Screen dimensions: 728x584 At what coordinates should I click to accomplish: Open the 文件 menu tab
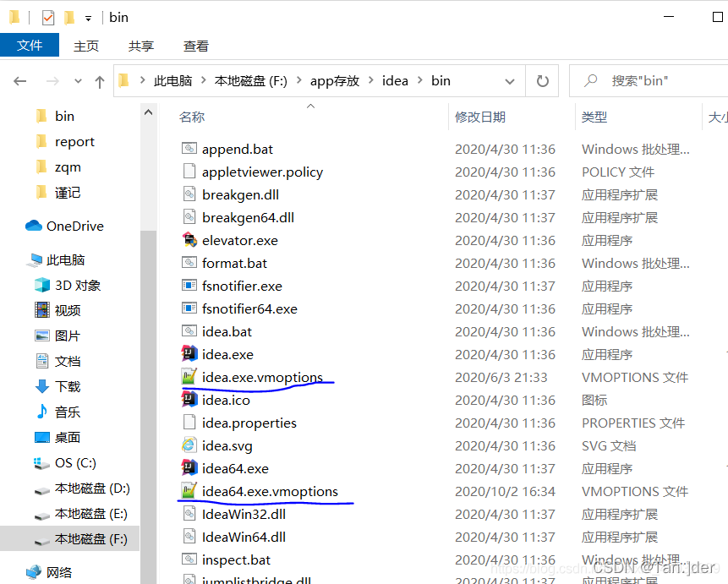click(30, 45)
